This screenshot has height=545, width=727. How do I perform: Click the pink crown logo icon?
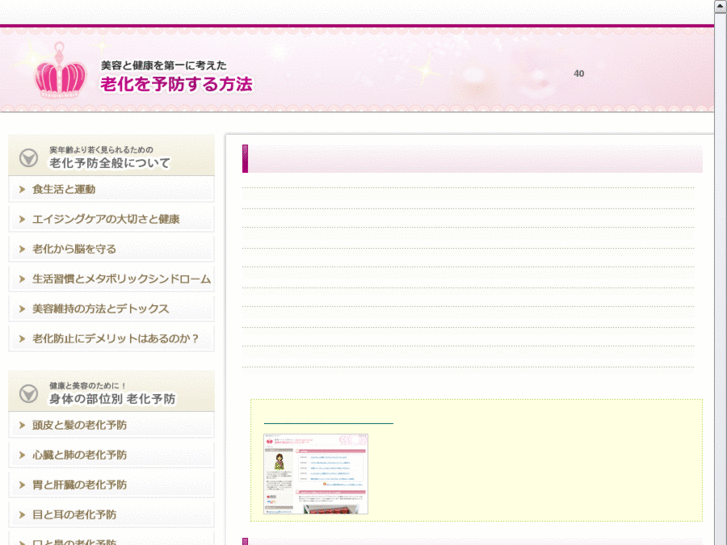click(x=60, y=70)
